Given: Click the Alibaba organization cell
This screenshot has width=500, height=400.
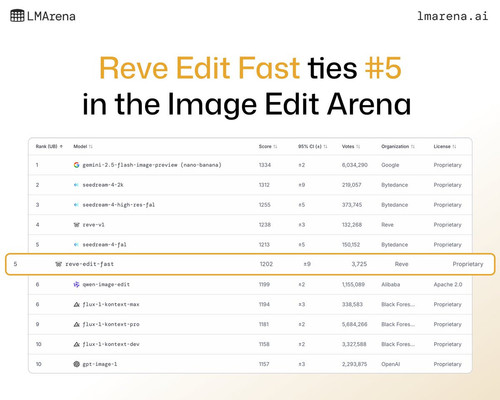Looking at the screenshot, I should (390, 284).
